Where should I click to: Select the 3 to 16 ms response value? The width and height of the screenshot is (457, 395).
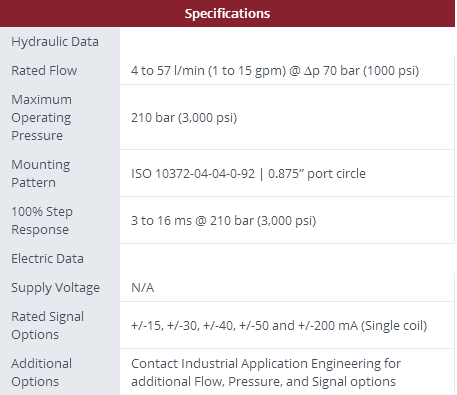click(x=223, y=221)
